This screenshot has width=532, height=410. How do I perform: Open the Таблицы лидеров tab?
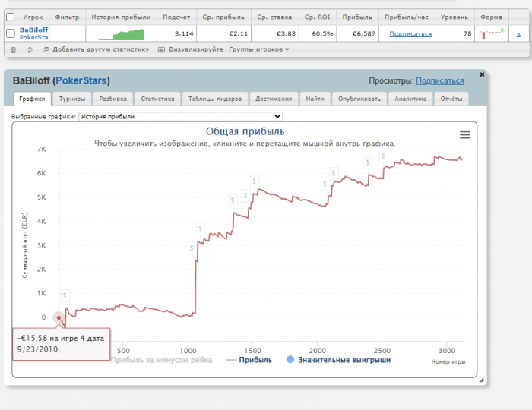pos(214,99)
